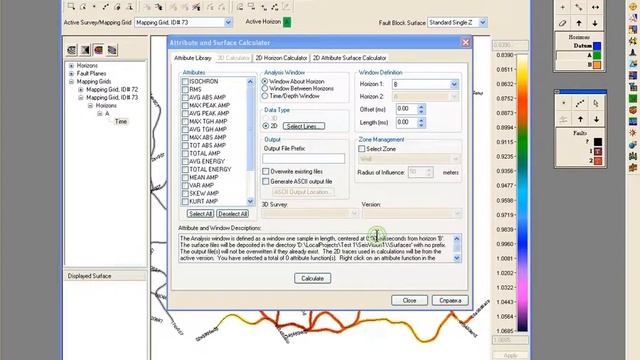Image resolution: width=640 pixels, height=360 pixels.
Task: Click the black bow-tie icon above the tree
Action: [85, 50]
